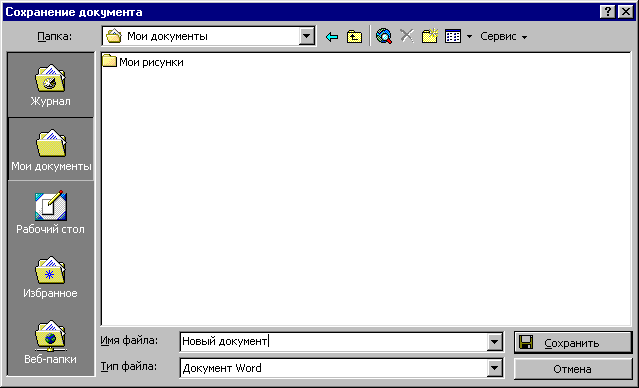Create a new folder with toolbar icon
The width and height of the screenshot is (639, 388).
(430, 36)
